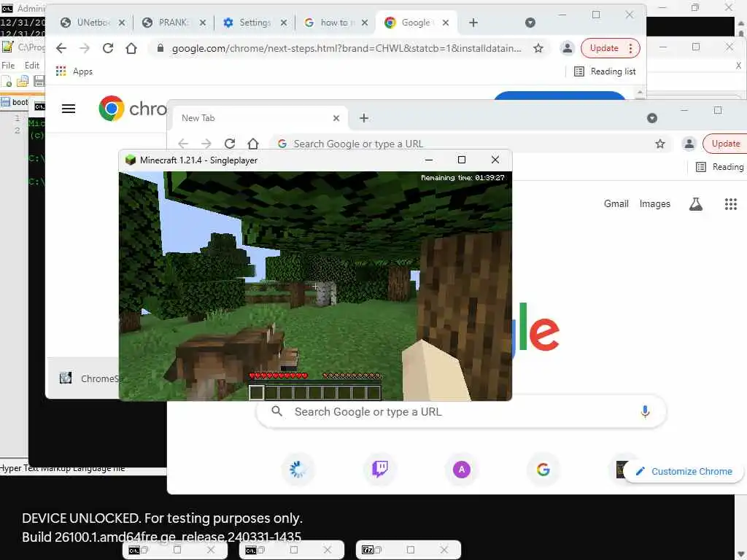
Task: Bookmark New Tab page with star
Action: click(659, 144)
